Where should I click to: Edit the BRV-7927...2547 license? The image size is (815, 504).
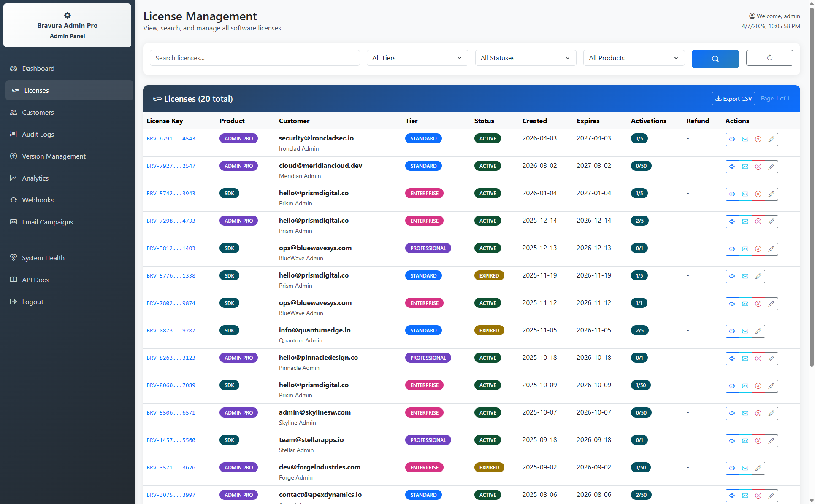tap(771, 167)
